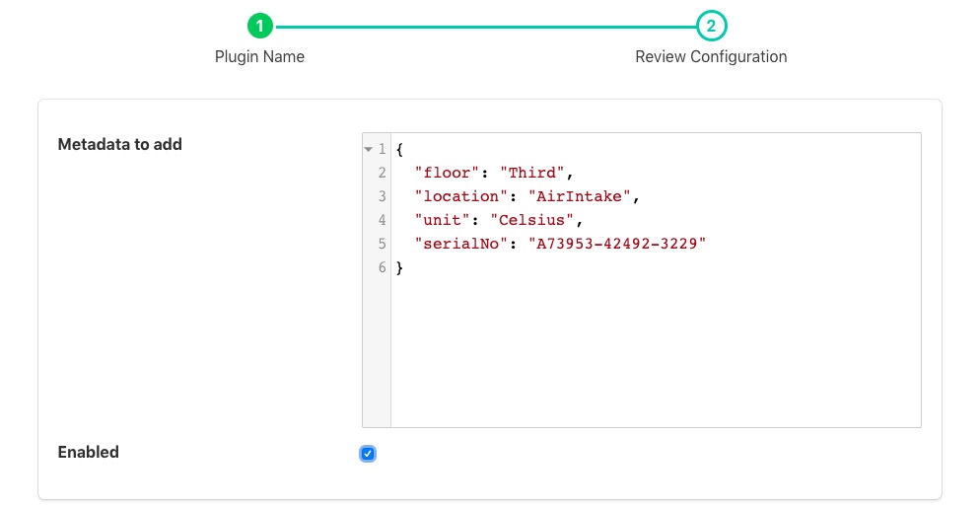Click the closing brace on line 6
The image size is (980, 508).
pos(399,267)
